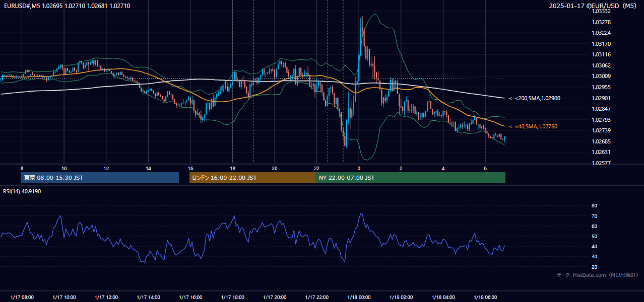Viewport: 644px width, 302px height.
Task: Click price axis value 1.03116
Action: 601,54
